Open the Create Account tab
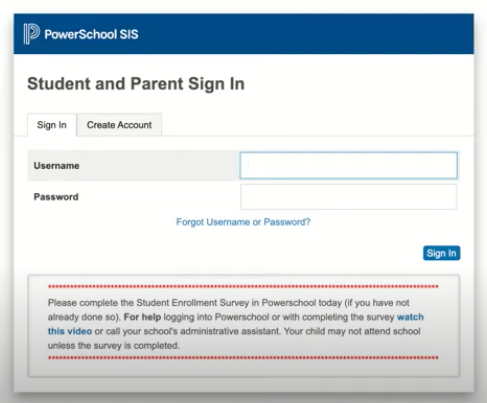The height and width of the screenshot is (403, 487). tap(119, 125)
